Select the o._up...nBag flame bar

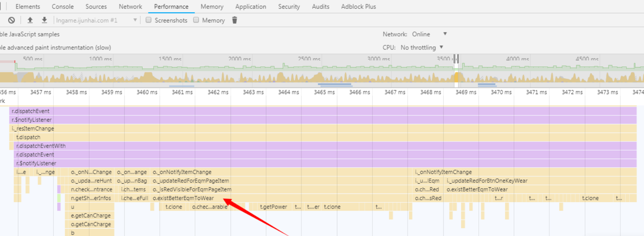pyautogui.click(x=132, y=181)
